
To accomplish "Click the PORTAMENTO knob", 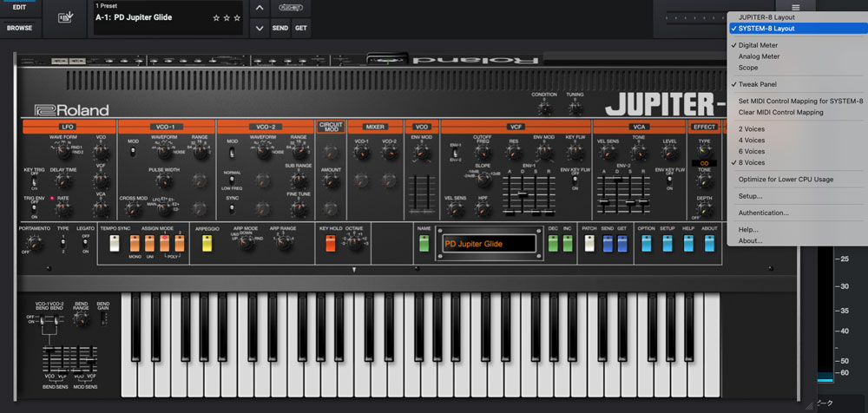I will click(x=35, y=242).
